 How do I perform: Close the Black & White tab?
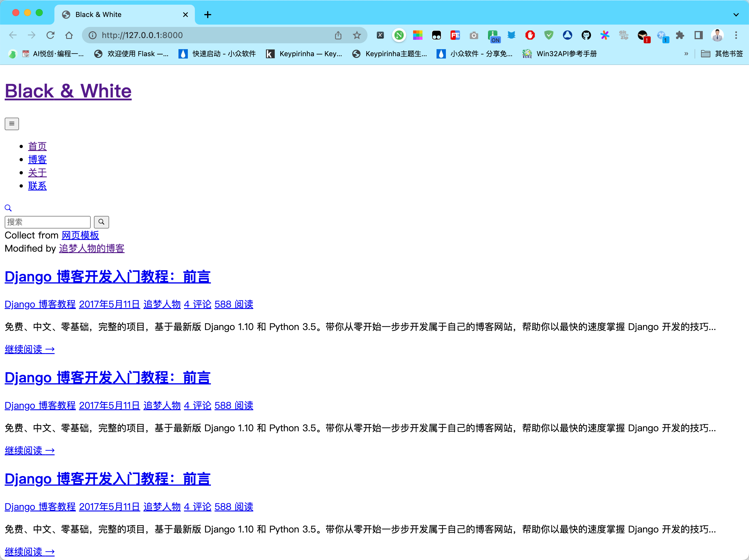[x=185, y=15]
